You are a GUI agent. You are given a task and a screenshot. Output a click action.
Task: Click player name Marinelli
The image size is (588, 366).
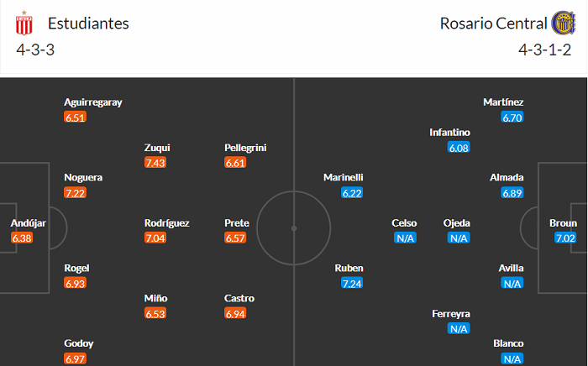click(344, 178)
